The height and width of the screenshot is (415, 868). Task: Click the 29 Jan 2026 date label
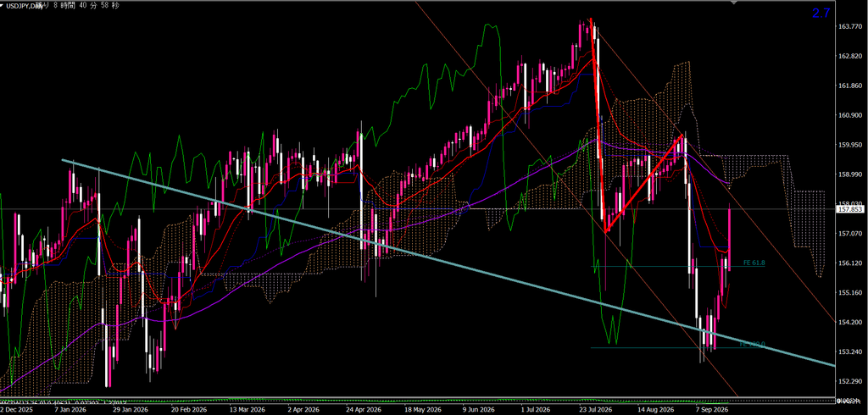(x=130, y=410)
